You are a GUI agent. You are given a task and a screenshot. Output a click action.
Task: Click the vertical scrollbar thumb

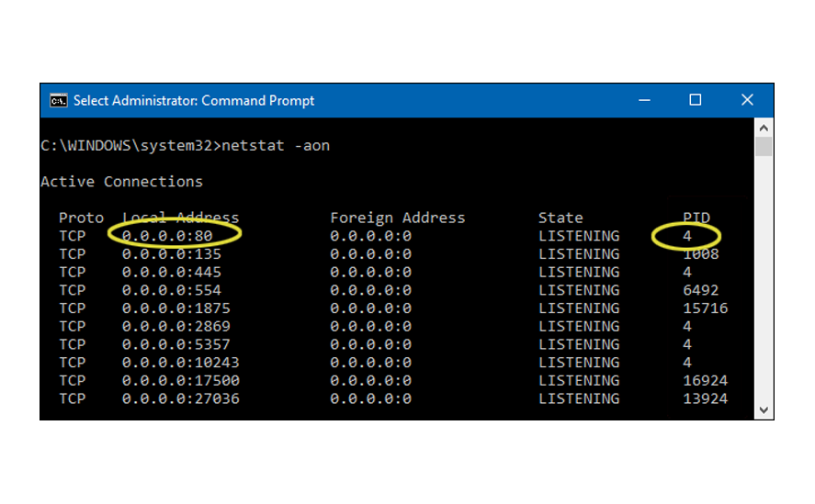(764, 147)
